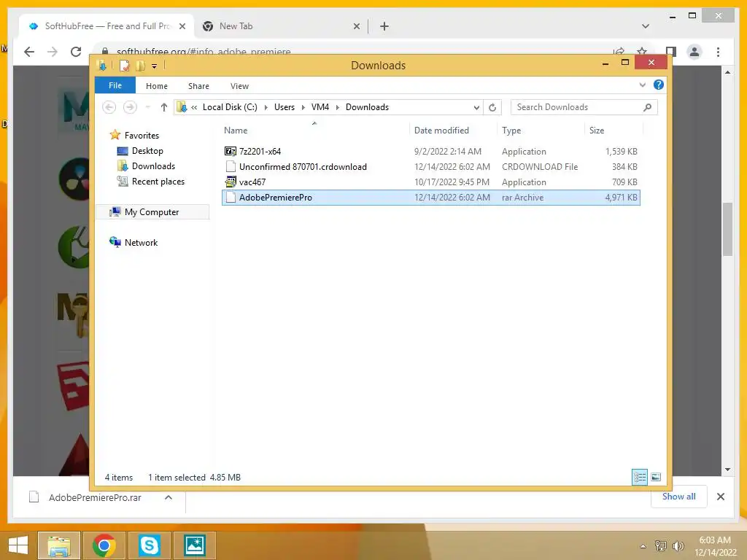
Task: Switch to large icons view layout
Action: point(656,477)
